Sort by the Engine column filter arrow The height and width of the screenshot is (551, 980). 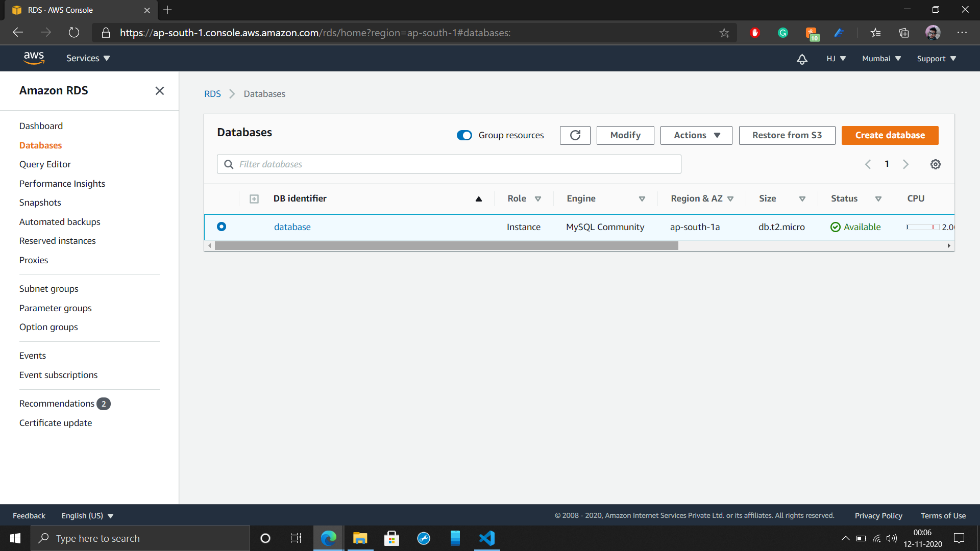642,198
